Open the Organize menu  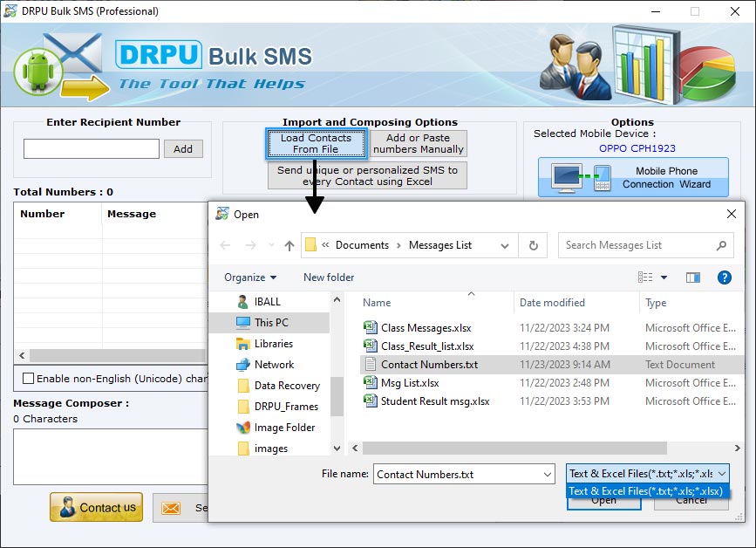(x=250, y=277)
